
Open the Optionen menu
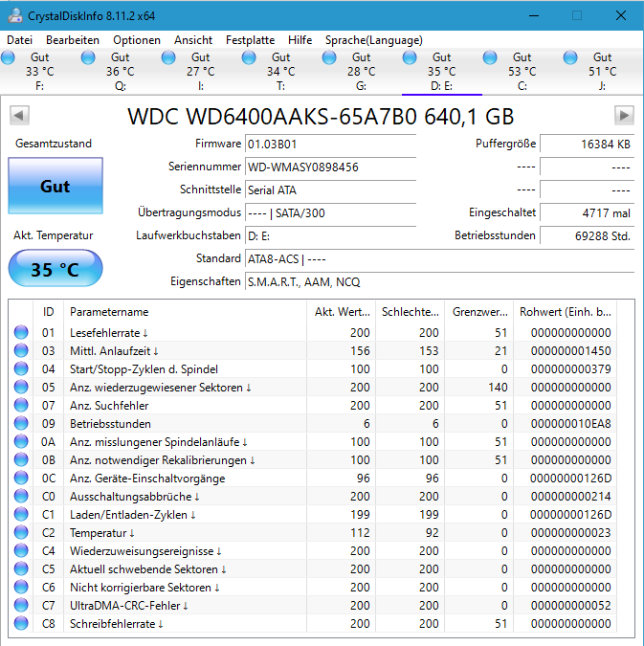[x=137, y=40]
